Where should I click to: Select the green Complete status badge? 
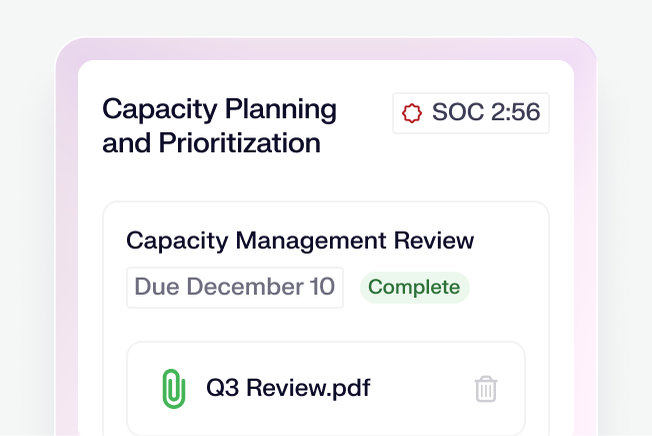point(414,287)
